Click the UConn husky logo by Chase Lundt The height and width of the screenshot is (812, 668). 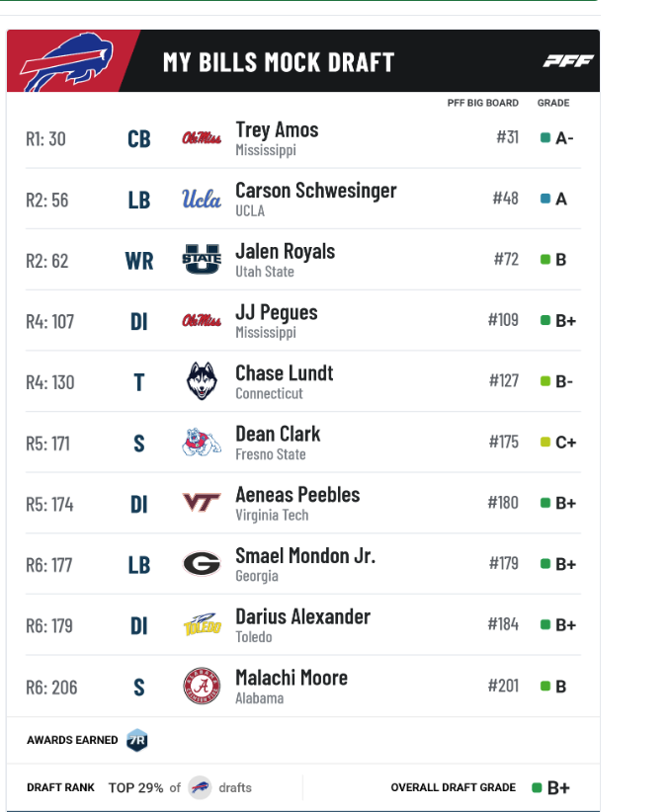[202, 380]
